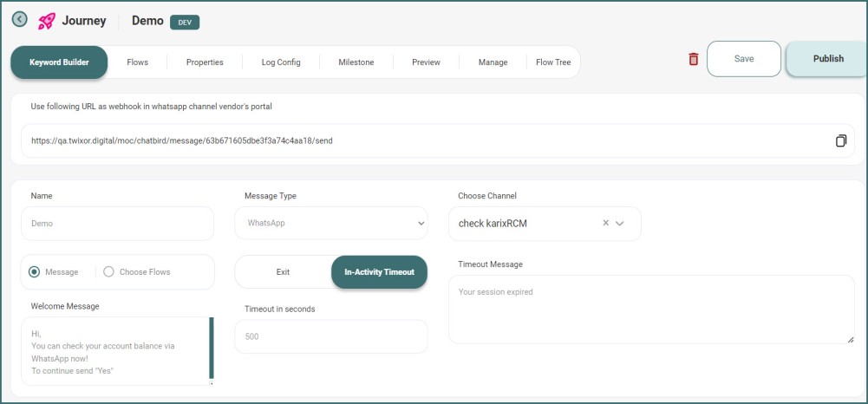
Task: Delete journey using red trash icon
Action: pyautogui.click(x=693, y=59)
